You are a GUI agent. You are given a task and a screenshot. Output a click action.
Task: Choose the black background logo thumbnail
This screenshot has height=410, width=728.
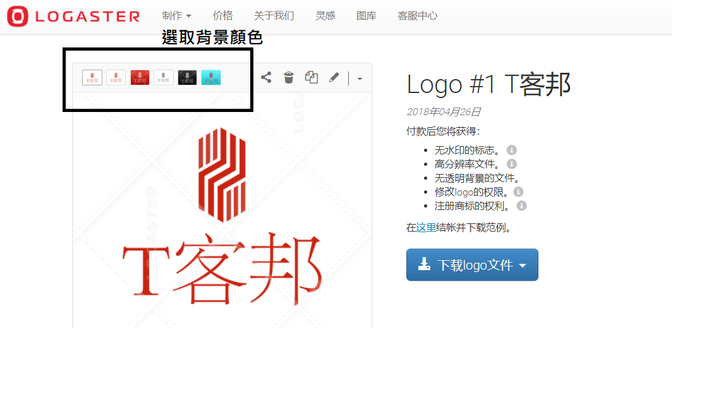(x=187, y=77)
